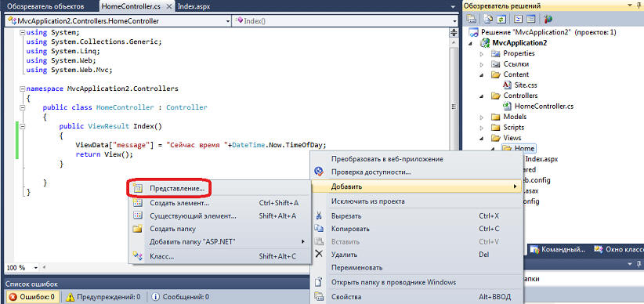This screenshot has height=304, width=644.
Task: Click the ASP.NET Configuration toolbar icon
Action: [x=548, y=19]
